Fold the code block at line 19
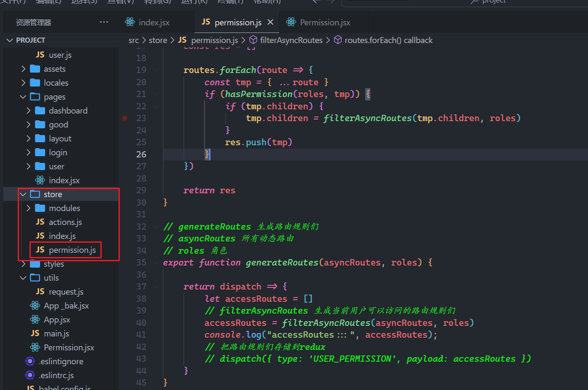 click(156, 70)
